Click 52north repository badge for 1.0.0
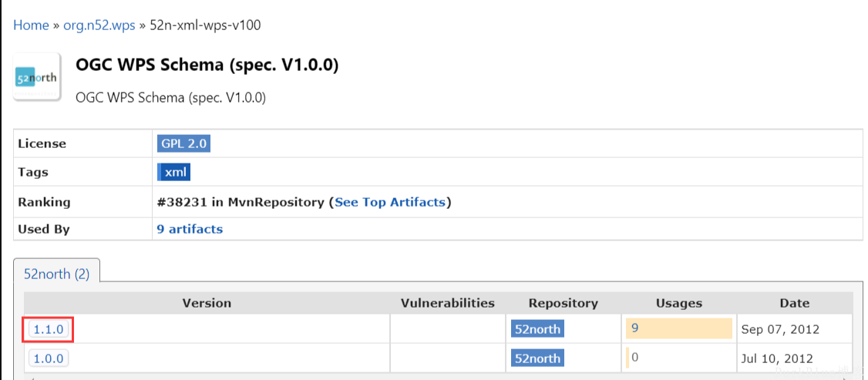This screenshot has height=380, width=868. point(537,358)
